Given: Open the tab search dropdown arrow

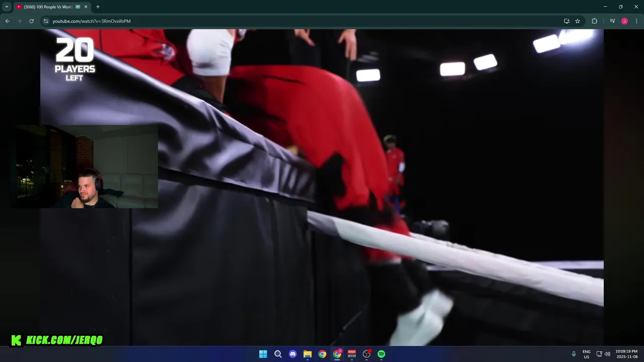Looking at the screenshot, I should (x=7, y=7).
